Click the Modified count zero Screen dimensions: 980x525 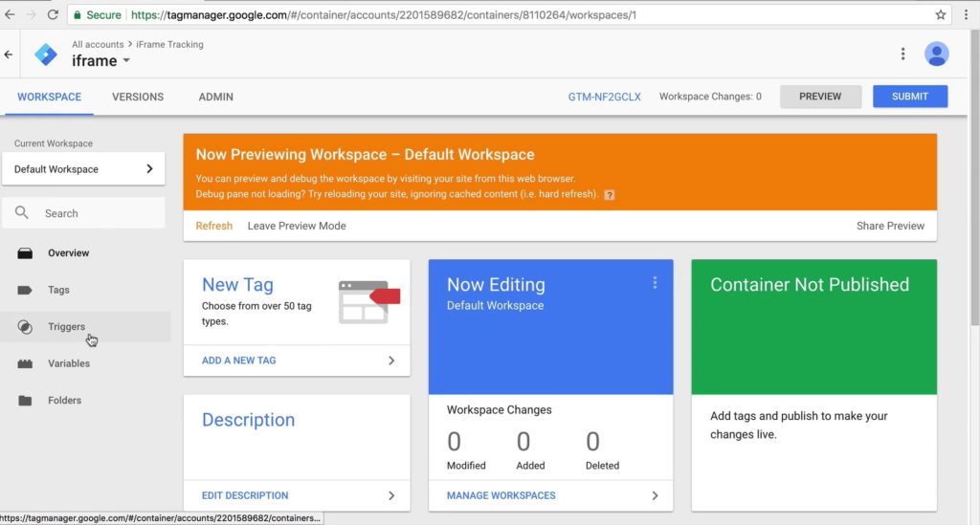[x=454, y=442]
